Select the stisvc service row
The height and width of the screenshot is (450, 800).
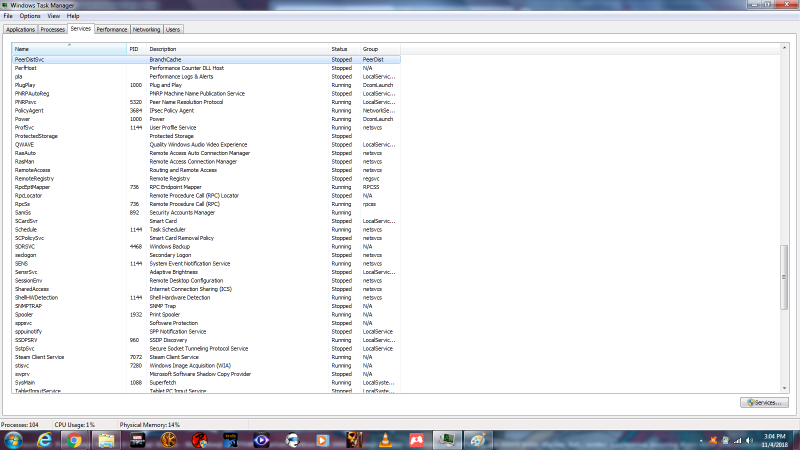pyautogui.click(x=206, y=366)
